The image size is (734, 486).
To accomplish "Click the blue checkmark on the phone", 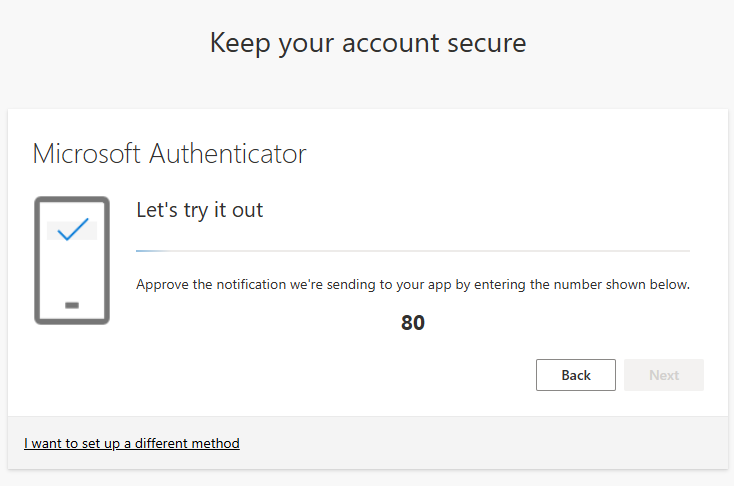I will coord(73,229).
